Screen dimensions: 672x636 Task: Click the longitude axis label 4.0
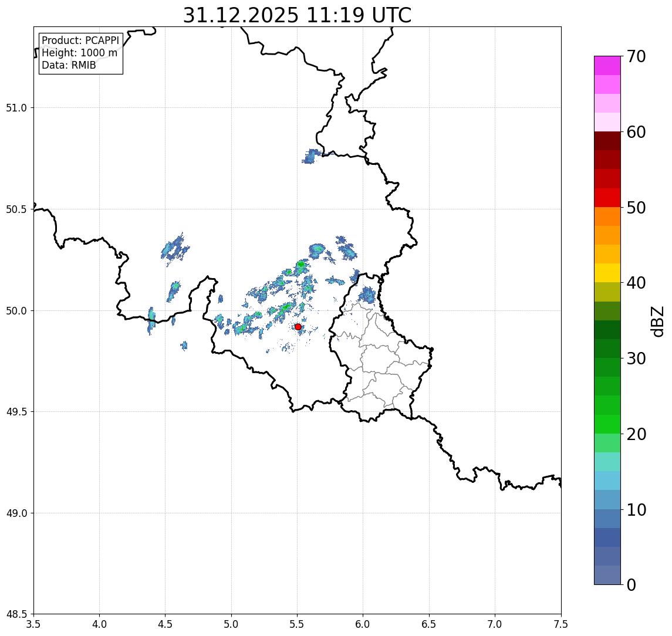[99, 624]
